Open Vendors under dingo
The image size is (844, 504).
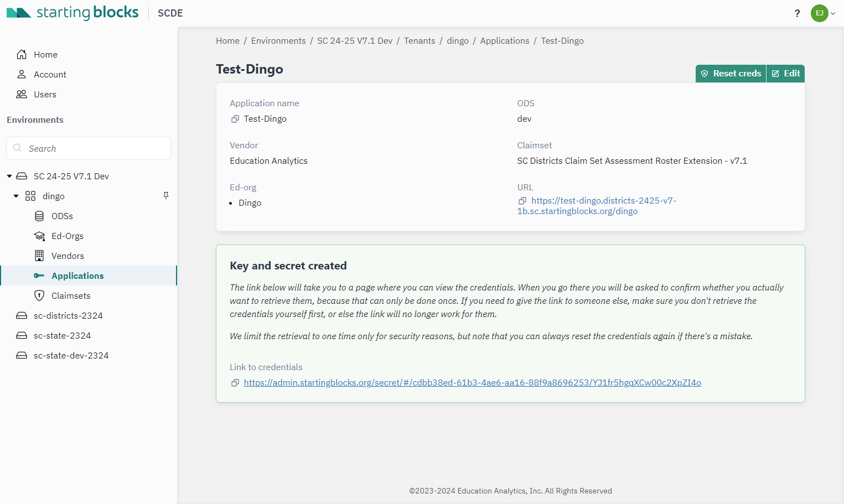pyautogui.click(x=68, y=256)
